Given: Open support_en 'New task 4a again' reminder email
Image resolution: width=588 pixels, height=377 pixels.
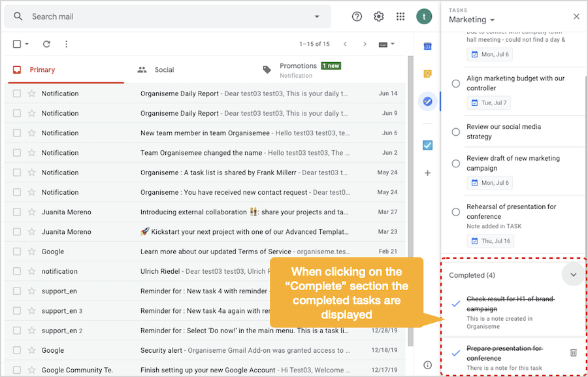Looking at the screenshot, I should coord(205,310).
